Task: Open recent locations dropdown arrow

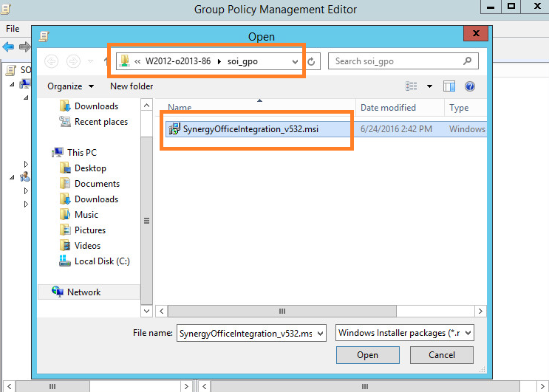Action: [90, 61]
